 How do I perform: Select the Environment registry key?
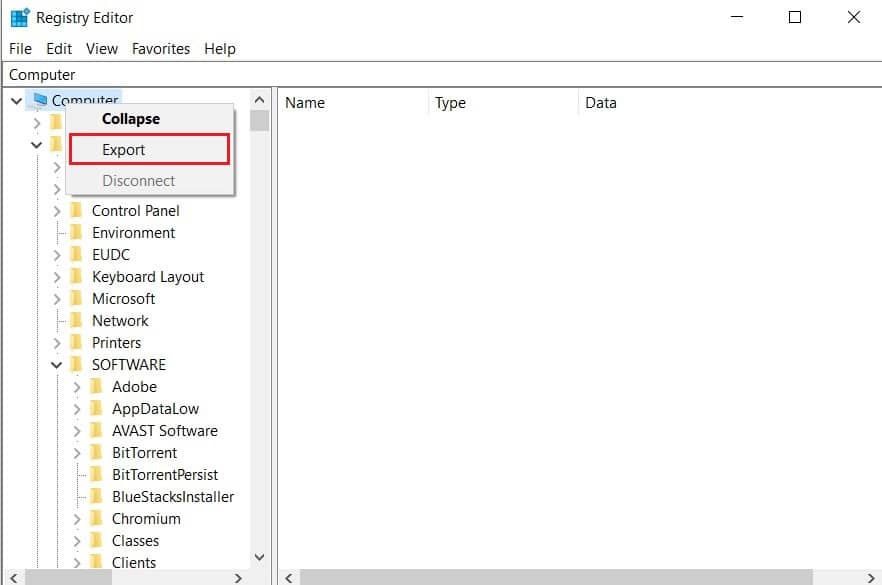click(133, 233)
